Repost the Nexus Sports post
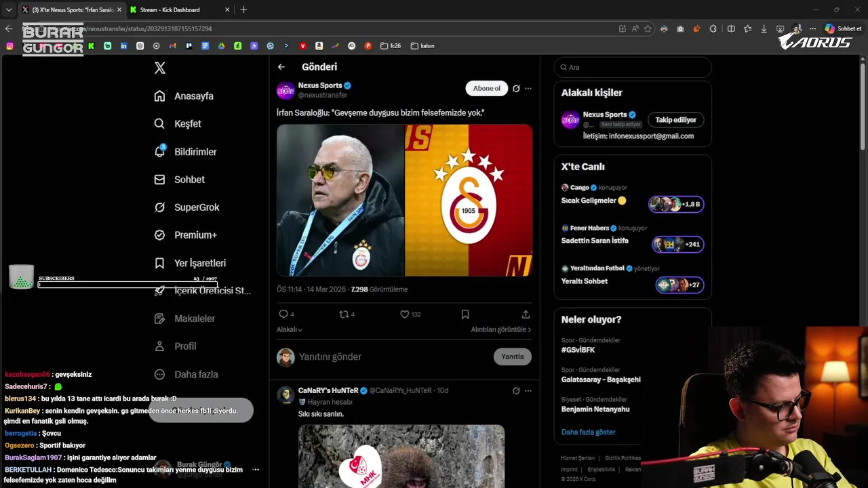868x488 pixels. [x=344, y=314]
